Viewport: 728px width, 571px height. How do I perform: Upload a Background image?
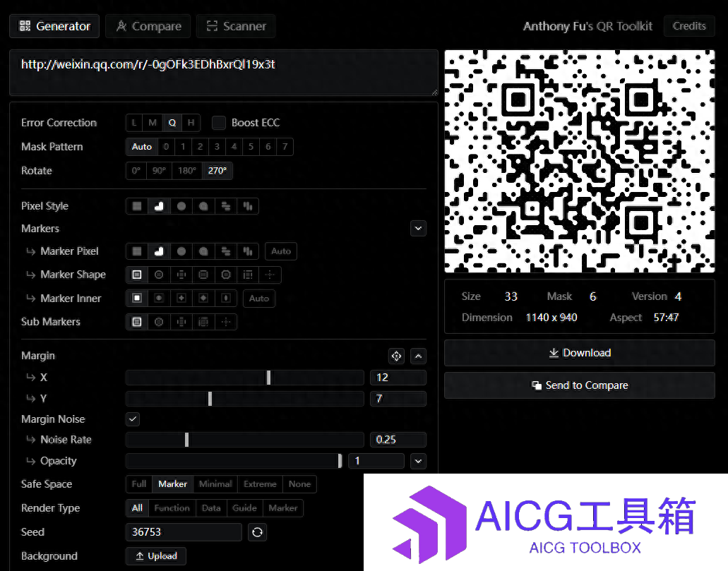point(156,556)
